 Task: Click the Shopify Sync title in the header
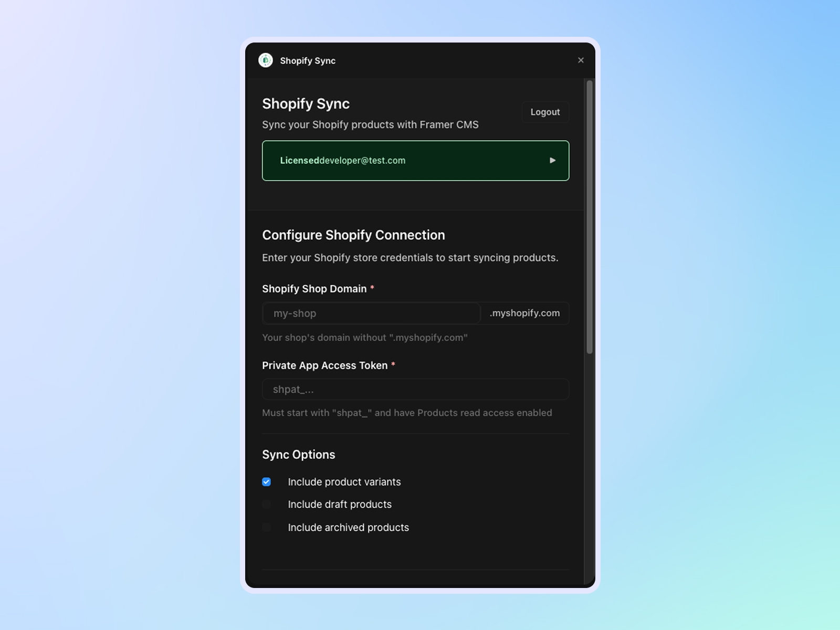coord(308,60)
